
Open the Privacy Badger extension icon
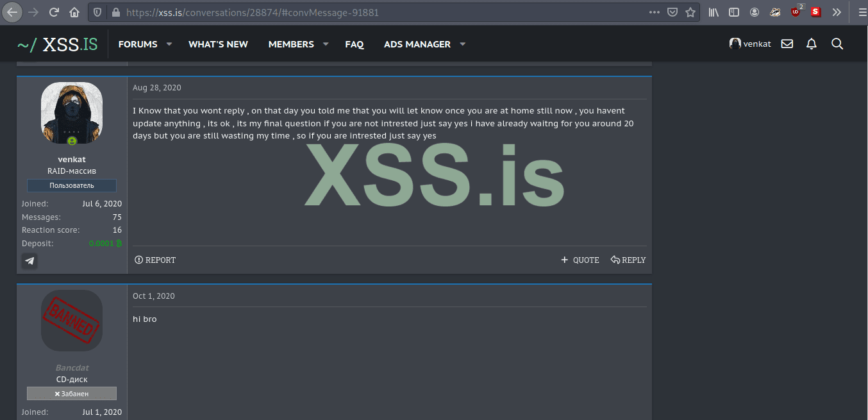(775, 12)
